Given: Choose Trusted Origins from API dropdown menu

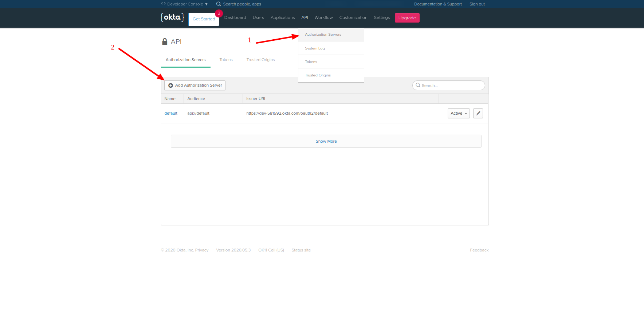Looking at the screenshot, I should coord(318,75).
